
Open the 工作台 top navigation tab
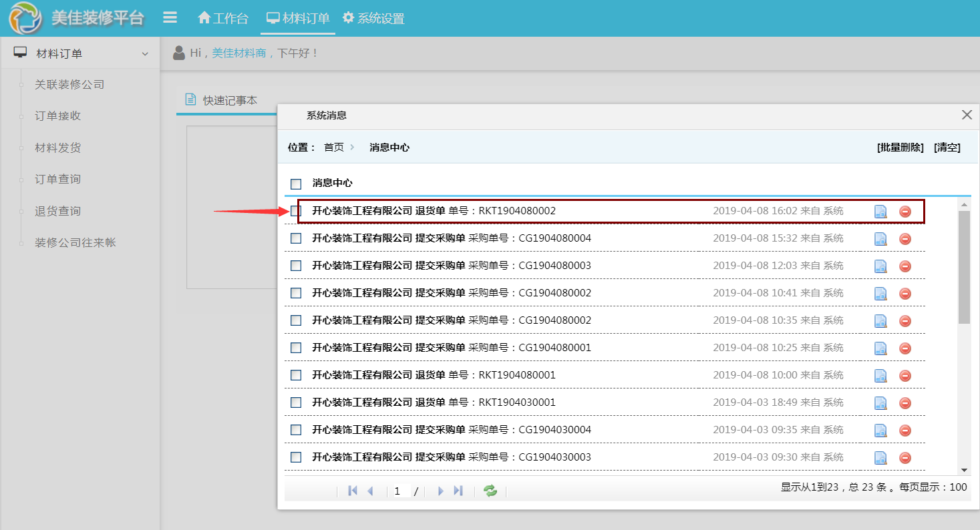pos(223,19)
